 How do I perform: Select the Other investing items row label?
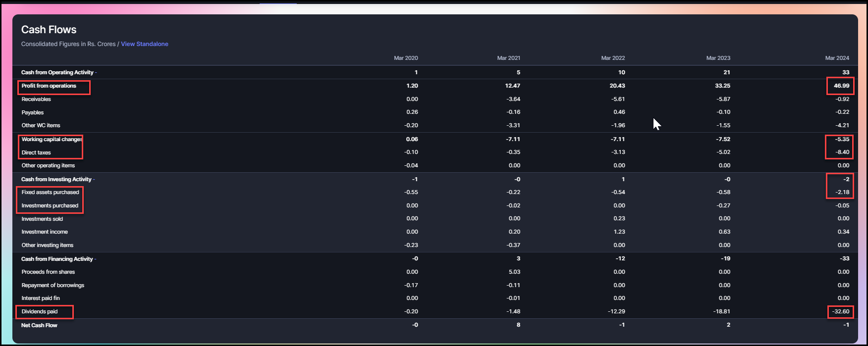tap(47, 245)
